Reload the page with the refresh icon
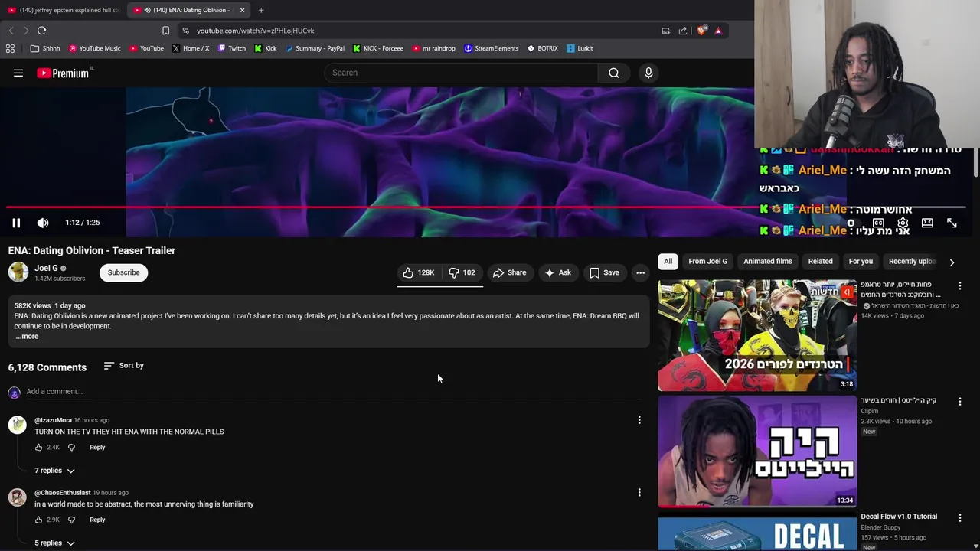980x551 pixels. (41, 31)
